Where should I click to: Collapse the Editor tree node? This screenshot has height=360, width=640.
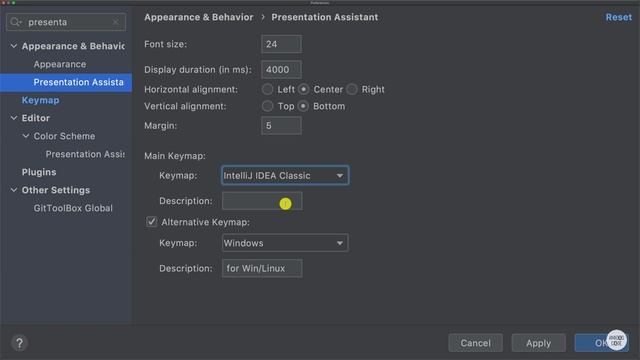[x=13, y=118]
